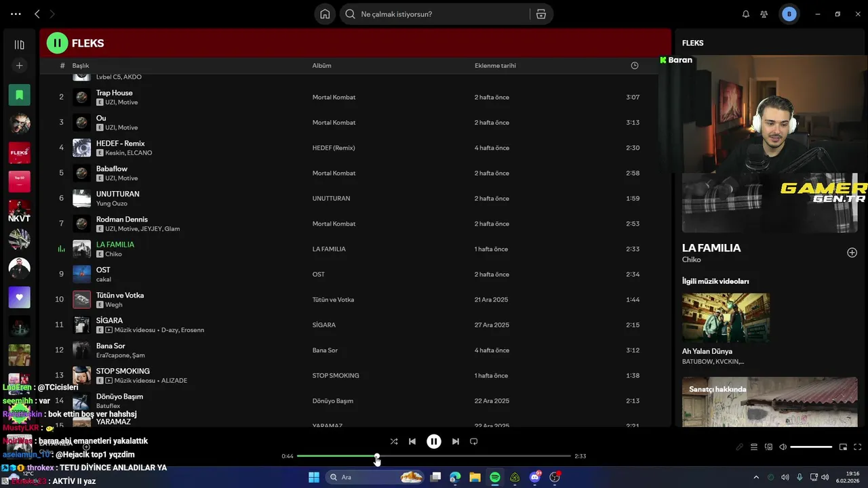
Task: Enter full screen from player bar
Action: (857, 447)
